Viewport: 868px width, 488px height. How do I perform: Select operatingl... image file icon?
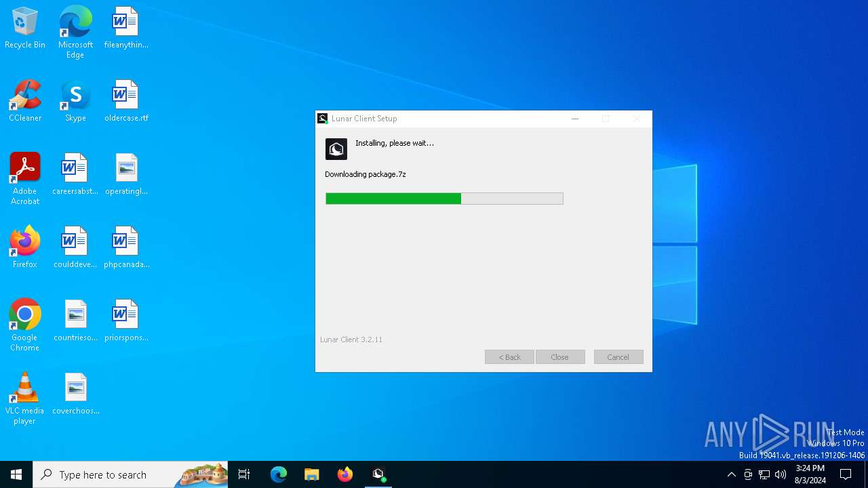click(x=126, y=174)
